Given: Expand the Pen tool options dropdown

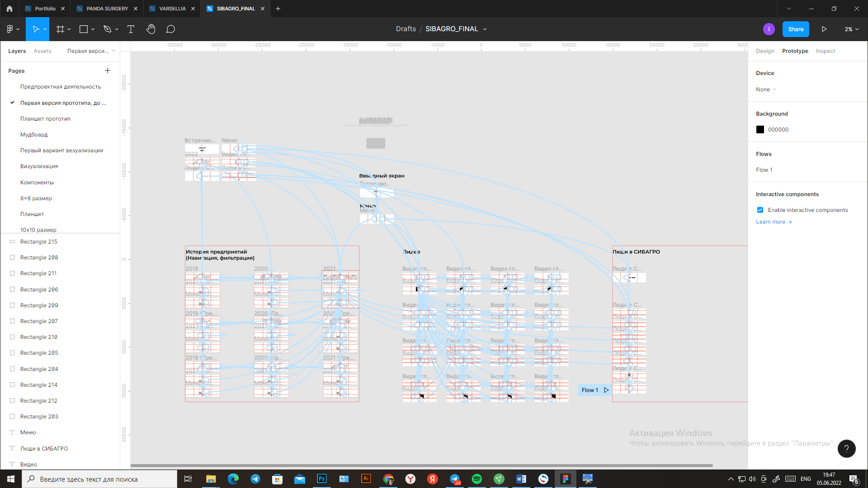Looking at the screenshot, I should 117,29.
